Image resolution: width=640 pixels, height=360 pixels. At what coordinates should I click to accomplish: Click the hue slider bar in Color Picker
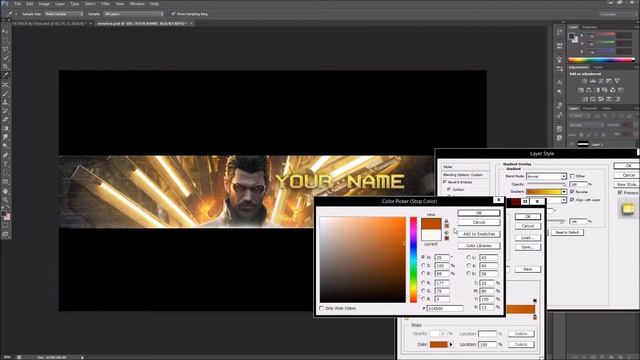click(x=413, y=260)
